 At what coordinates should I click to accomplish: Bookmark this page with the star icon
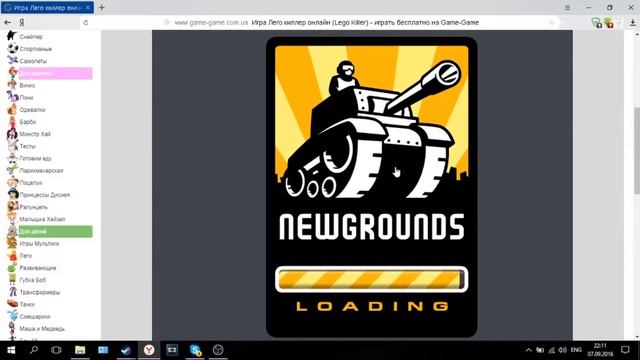tap(551, 22)
